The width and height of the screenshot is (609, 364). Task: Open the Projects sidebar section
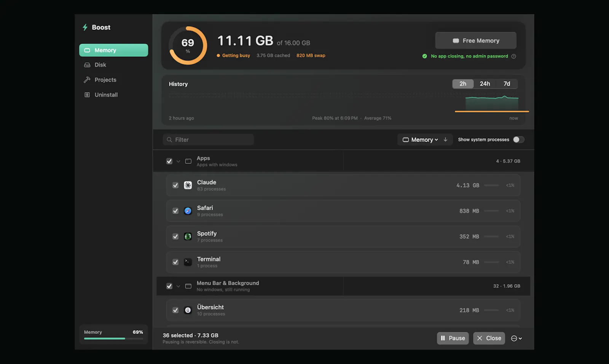[x=113, y=80]
